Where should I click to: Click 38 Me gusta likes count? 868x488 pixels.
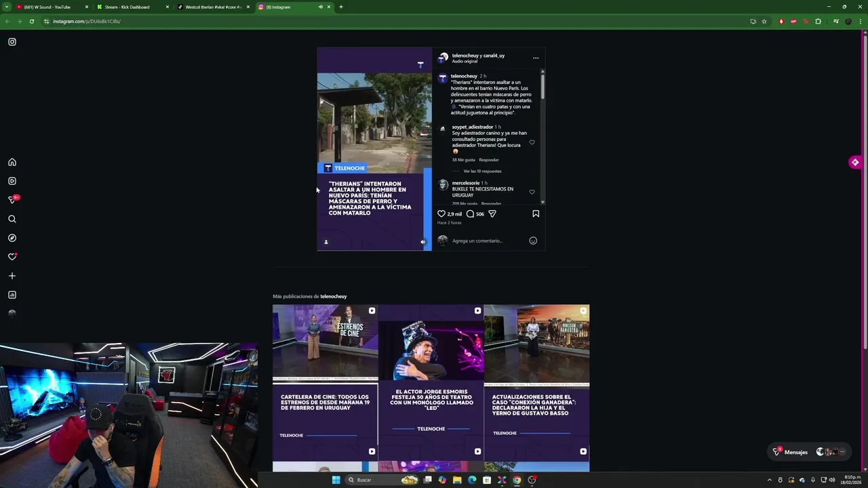[x=463, y=160]
